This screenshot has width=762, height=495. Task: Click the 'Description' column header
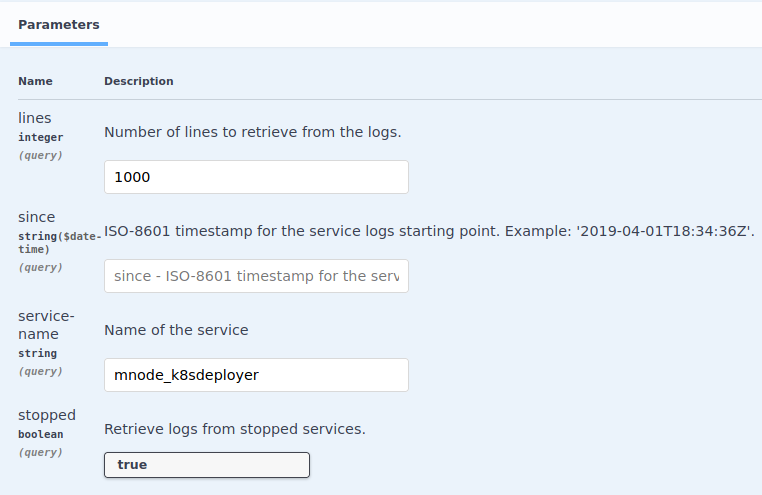pos(139,81)
